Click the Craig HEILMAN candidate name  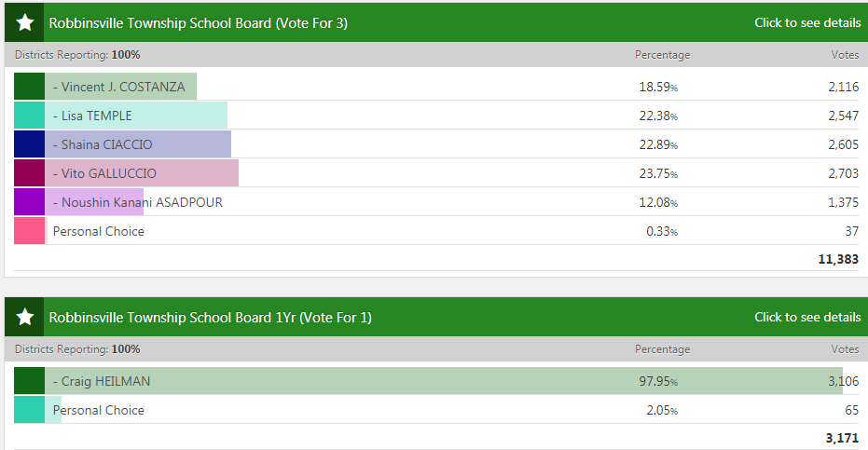(x=102, y=381)
